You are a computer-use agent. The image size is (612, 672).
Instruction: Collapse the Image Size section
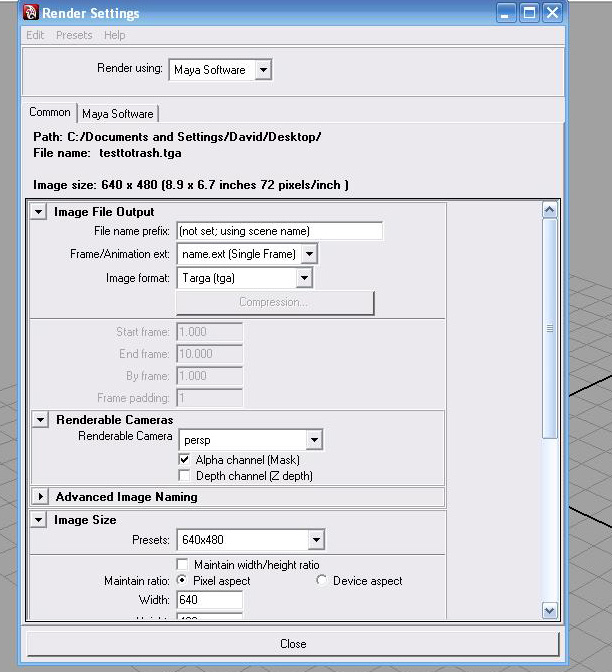pyautogui.click(x=39, y=520)
